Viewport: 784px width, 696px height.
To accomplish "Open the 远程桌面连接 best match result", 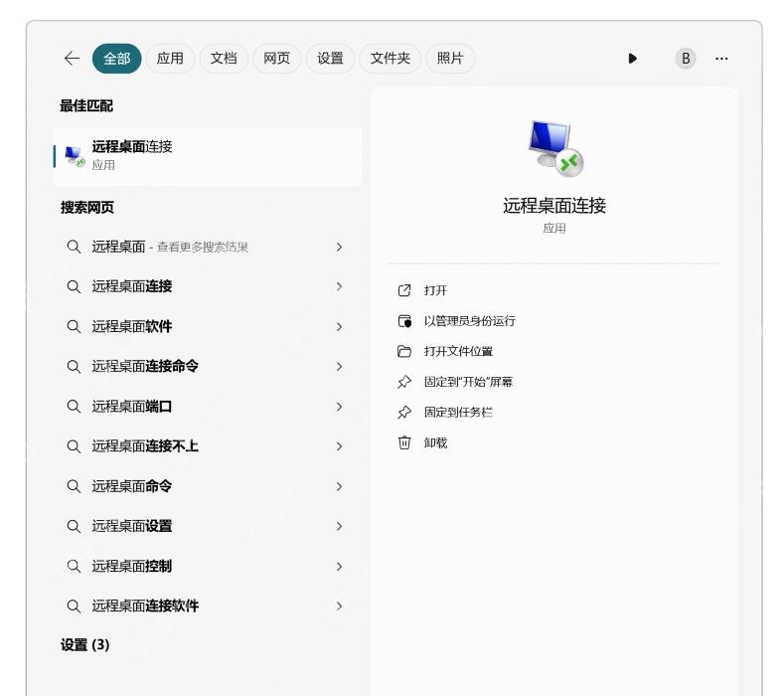I will 208,156.
